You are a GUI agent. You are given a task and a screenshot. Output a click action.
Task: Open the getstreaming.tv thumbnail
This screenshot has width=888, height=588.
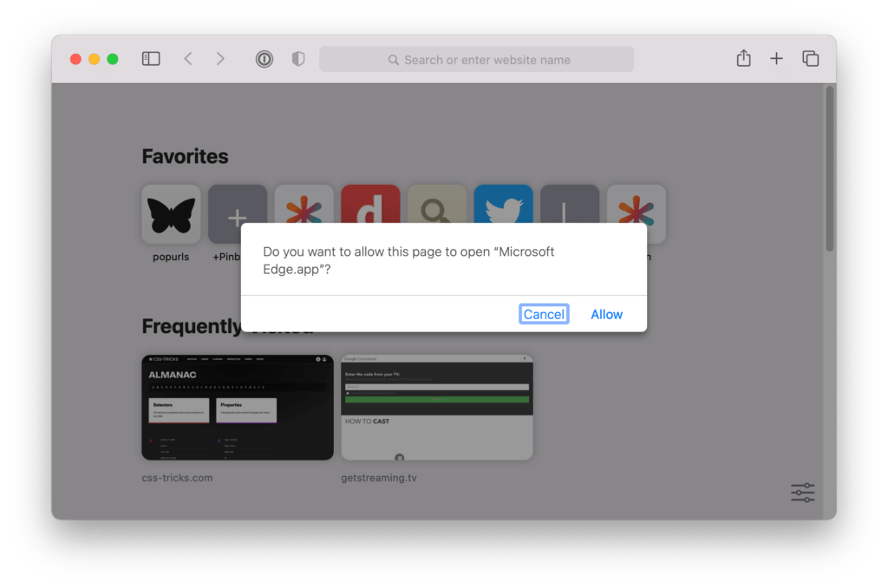pos(437,408)
